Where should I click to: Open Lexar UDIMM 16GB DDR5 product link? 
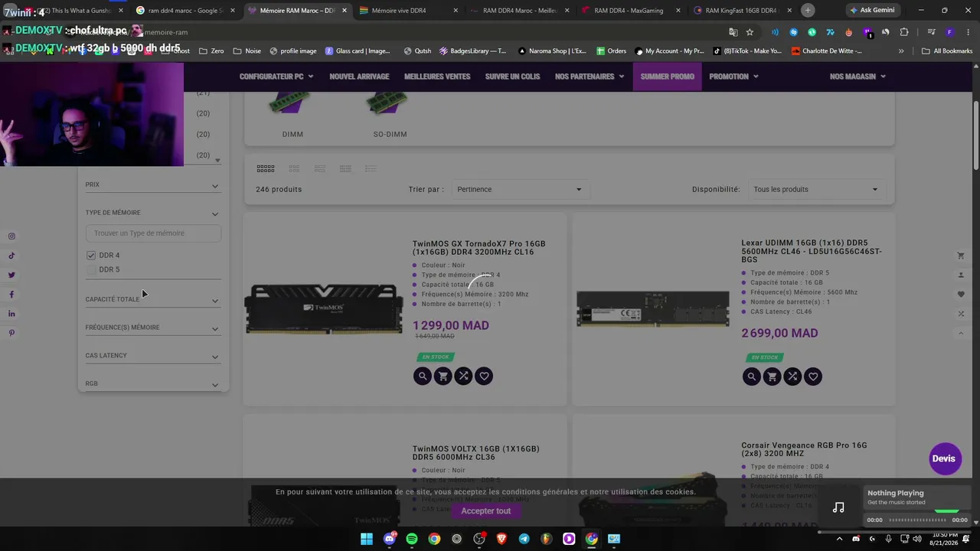pyautogui.click(x=812, y=252)
